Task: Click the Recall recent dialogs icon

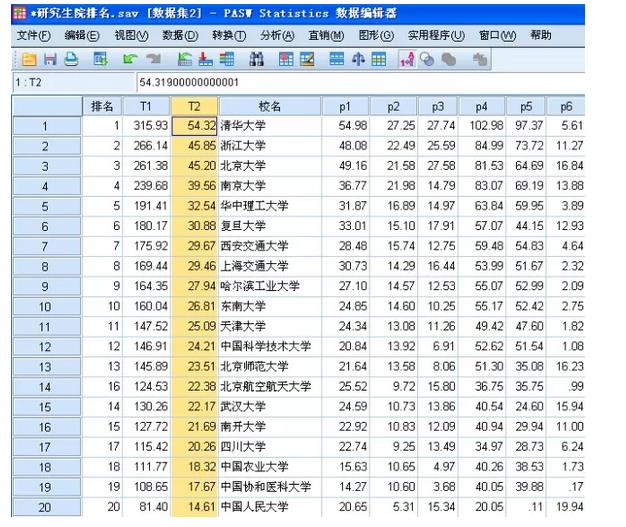Action: (100, 60)
